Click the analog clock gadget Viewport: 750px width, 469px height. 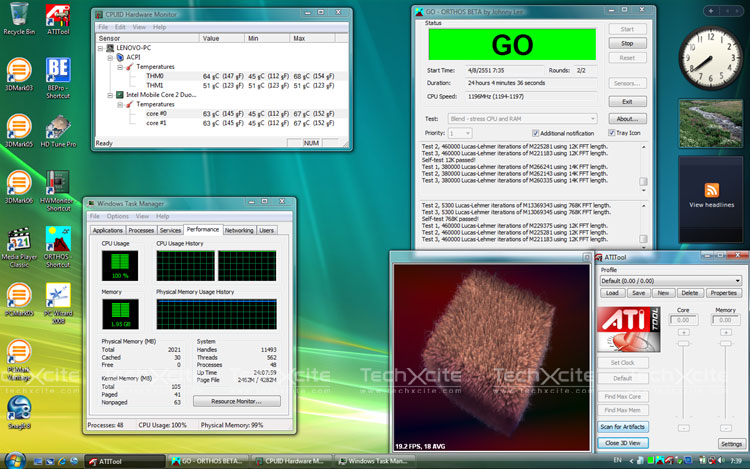pyautogui.click(x=710, y=57)
